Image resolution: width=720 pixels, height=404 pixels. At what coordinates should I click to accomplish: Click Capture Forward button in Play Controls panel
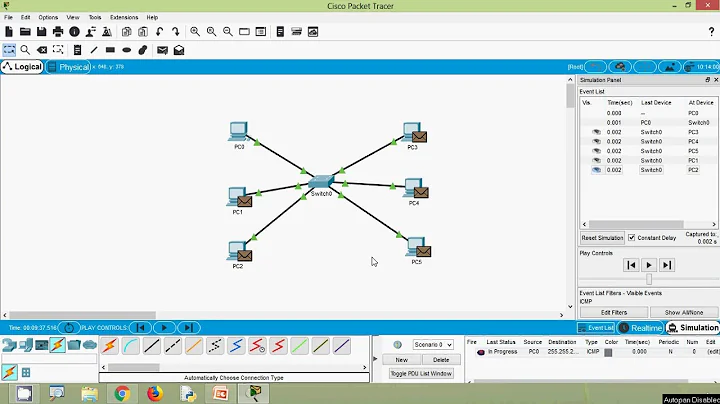tap(667, 265)
